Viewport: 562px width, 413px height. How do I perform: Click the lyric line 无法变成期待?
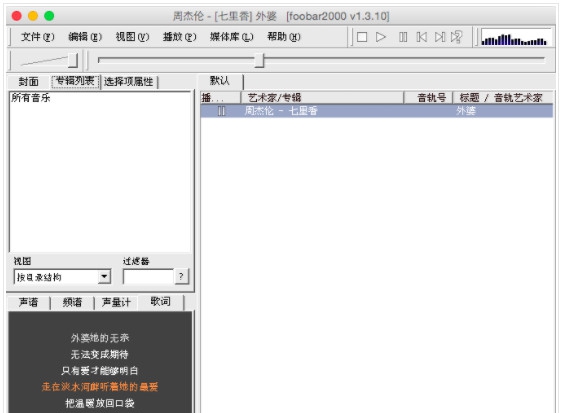click(100, 355)
